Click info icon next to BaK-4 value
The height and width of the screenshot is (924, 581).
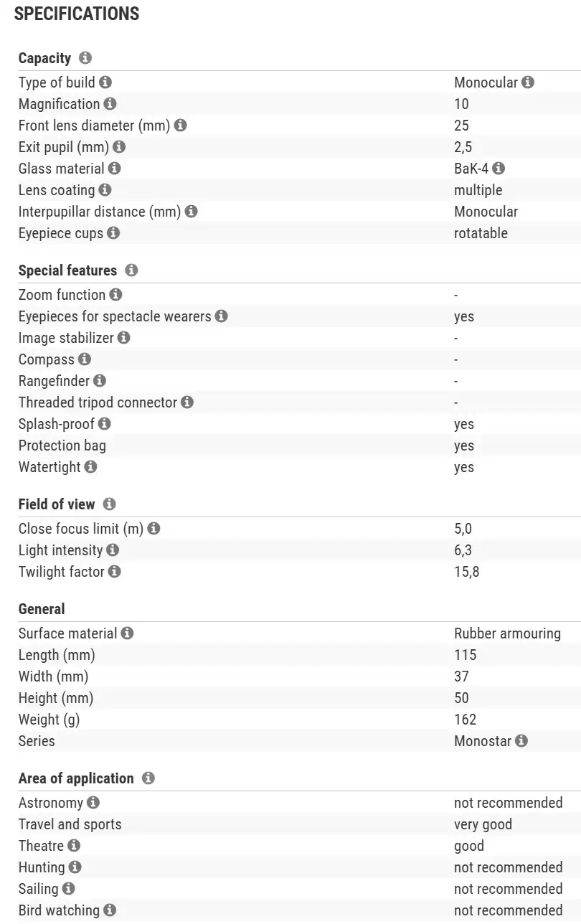point(499,169)
